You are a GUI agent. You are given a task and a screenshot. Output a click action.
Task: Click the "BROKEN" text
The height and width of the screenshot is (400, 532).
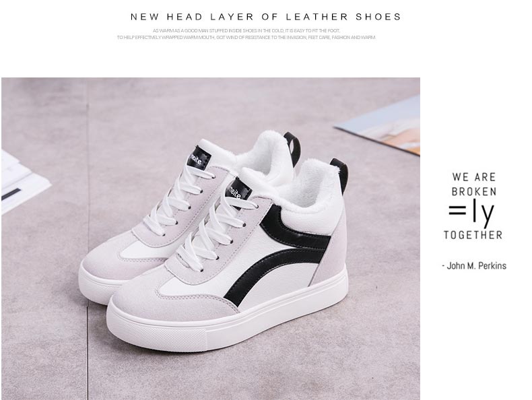tap(474, 192)
